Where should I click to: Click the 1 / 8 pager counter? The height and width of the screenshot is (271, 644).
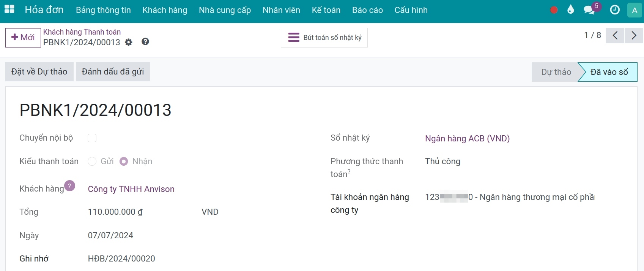pyautogui.click(x=592, y=35)
